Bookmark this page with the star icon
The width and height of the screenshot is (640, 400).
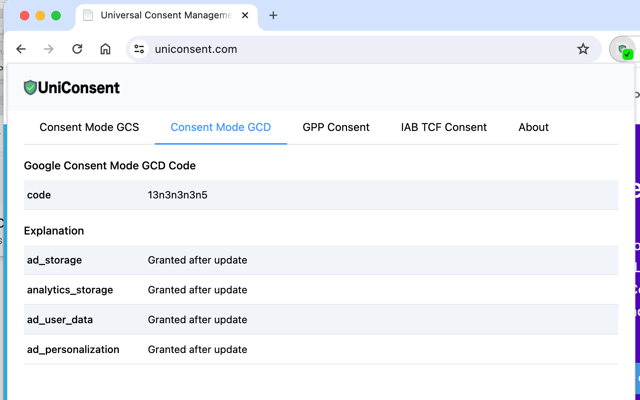(583, 49)
